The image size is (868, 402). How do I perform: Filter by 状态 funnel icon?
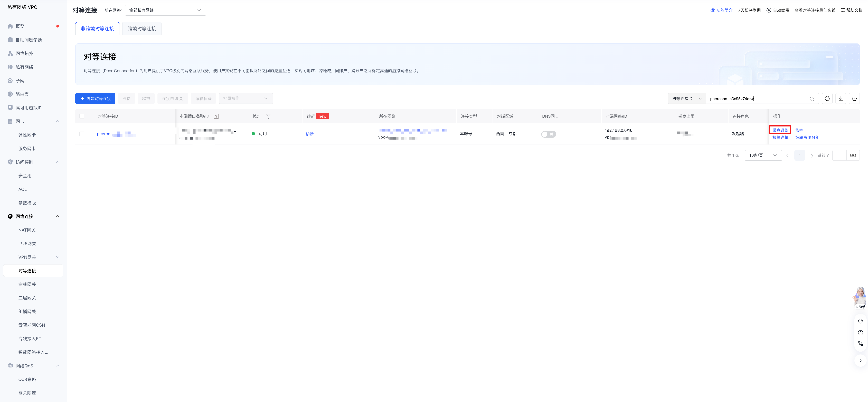268,116
